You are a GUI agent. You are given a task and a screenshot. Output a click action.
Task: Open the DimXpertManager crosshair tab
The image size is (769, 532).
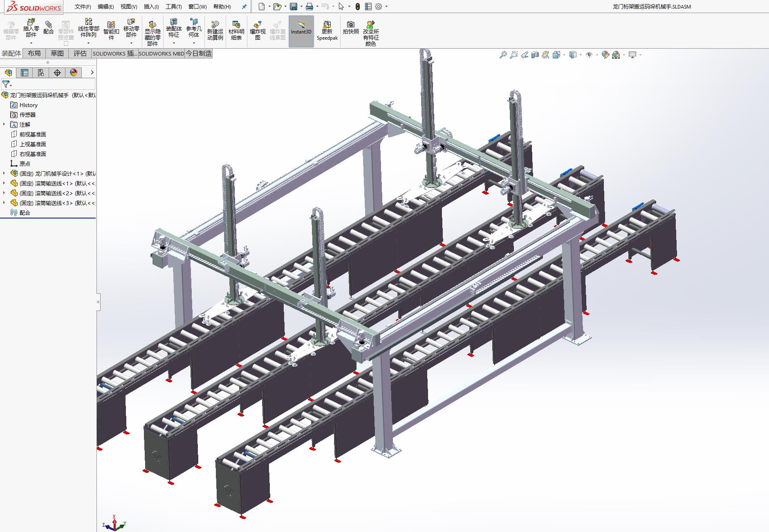pos(57,73)
